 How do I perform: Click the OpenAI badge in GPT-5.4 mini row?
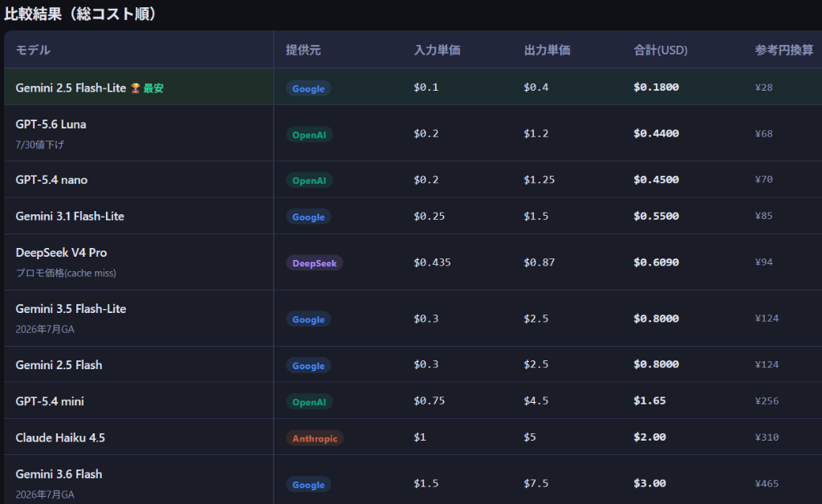click(x=309, y=402)
